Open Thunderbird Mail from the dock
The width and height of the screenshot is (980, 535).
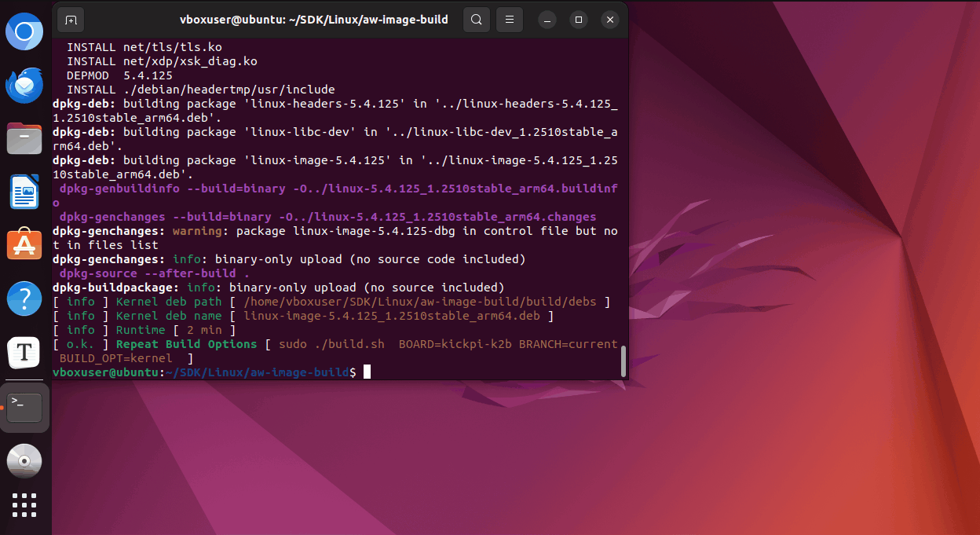pos(24,86)
